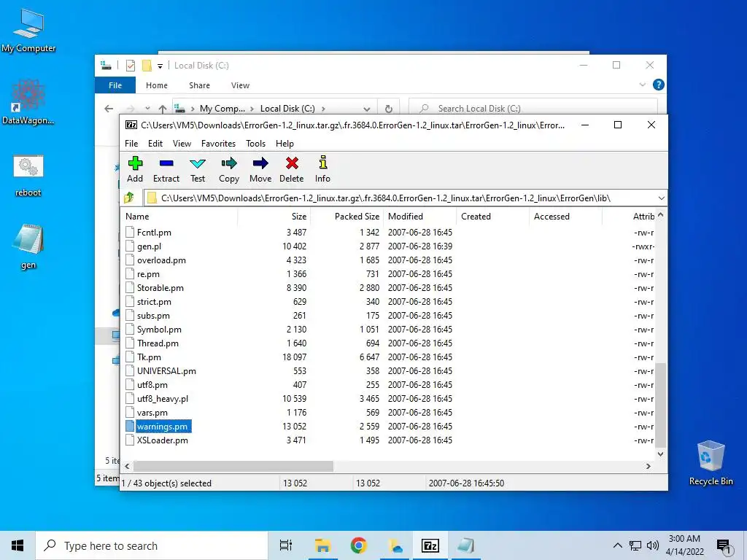Open the Info tool in 7-Zip
Viewport: 747px width, 560px height.
pyautogui.click(x=322, y=169)
